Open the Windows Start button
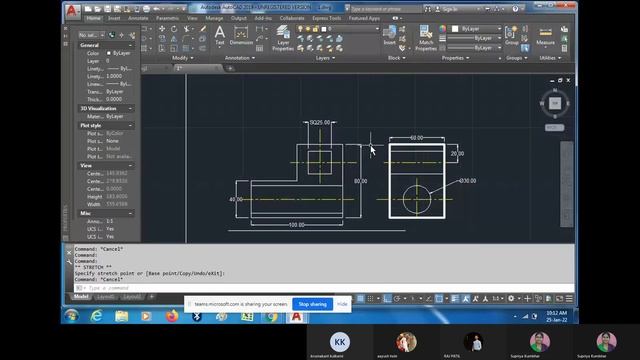The width and height of the screenshot is (640, 360). (x=71, y=316)
